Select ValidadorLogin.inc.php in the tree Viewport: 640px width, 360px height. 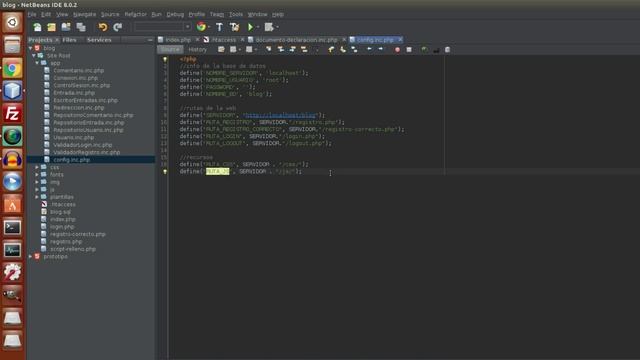pyautogui.click(x=82, y=145)
